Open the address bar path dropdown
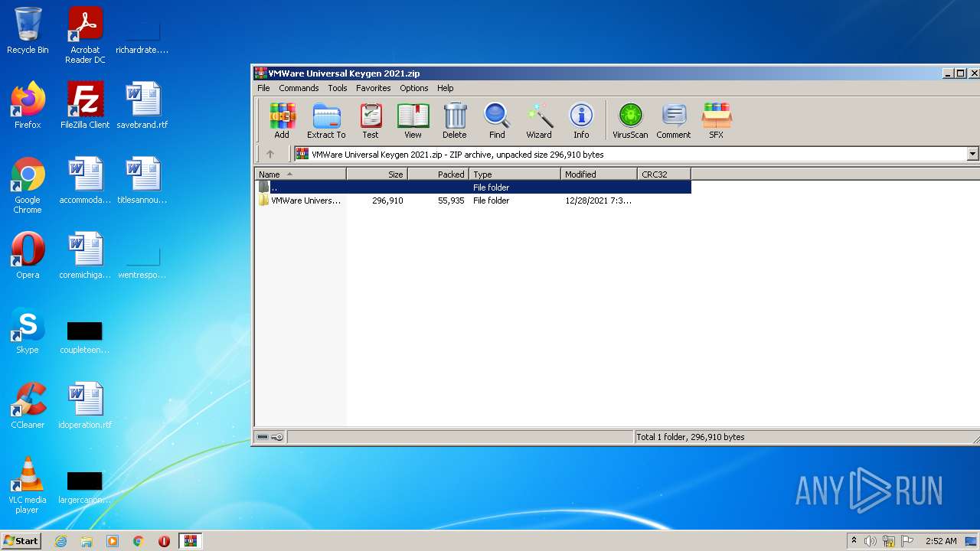Viewport: 980px width, 551px height. click(972, 154)
